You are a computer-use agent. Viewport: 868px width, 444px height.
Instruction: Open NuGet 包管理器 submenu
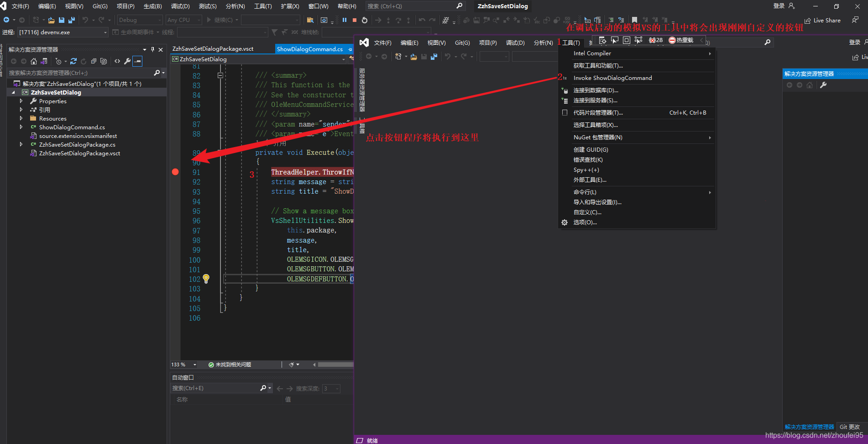[637, 137]
